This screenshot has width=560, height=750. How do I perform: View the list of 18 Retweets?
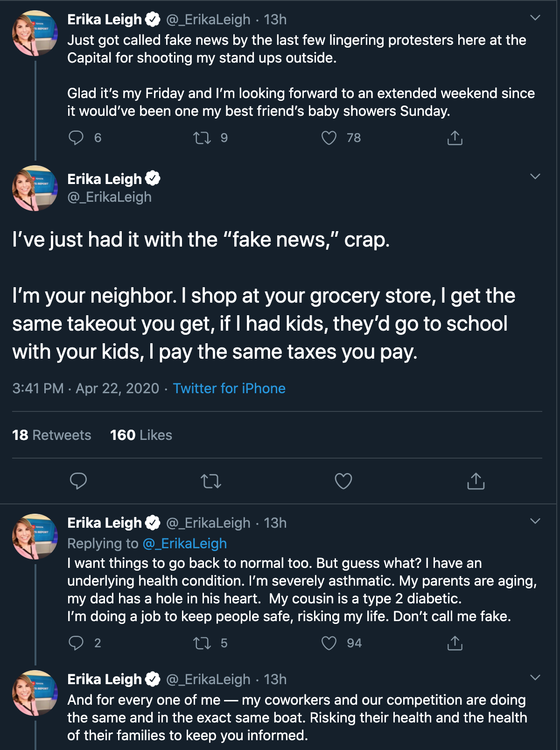point(51,435)
